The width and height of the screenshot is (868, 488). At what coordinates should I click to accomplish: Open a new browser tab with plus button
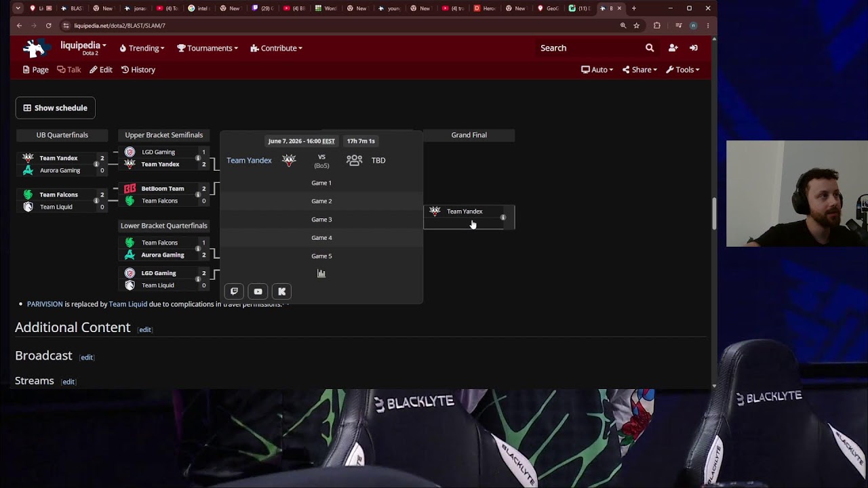pyautogui.click(x=633, y=8)
